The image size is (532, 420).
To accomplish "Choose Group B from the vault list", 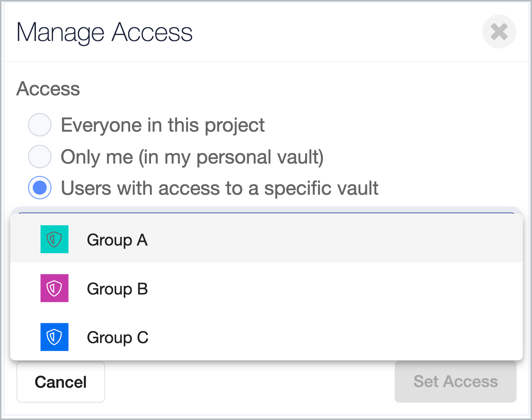I will [x=117, y=289].
